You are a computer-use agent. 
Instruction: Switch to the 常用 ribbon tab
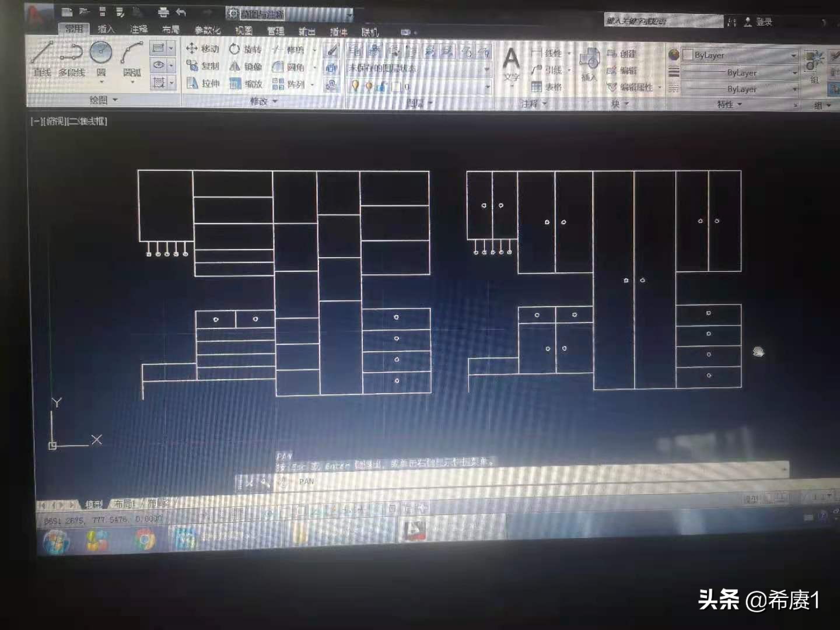click(x=74, y=29)
